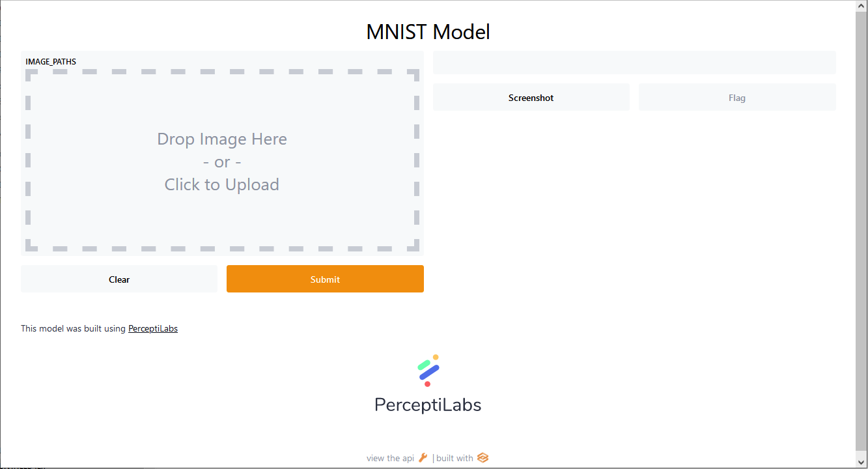
Task: Click 'Drop Image Here' in the upload zone
Action: coord(222,139)
